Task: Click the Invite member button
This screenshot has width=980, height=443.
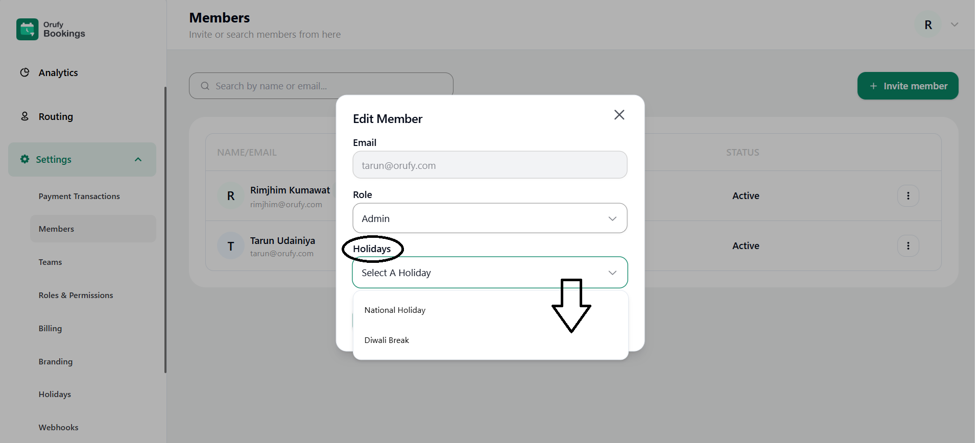Action: 907,86
